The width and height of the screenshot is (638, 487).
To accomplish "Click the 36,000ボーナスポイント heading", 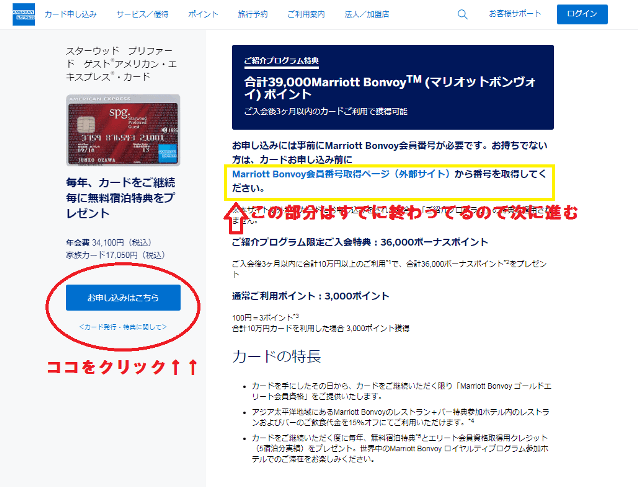I will [x=360, y=242].
